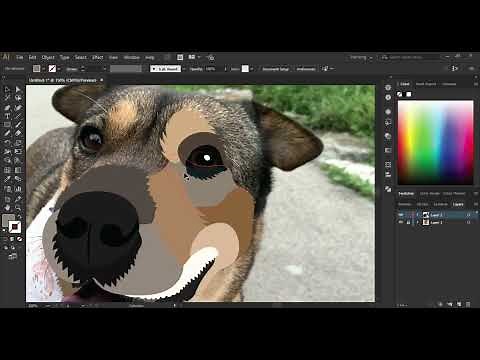
Task: Click the white swatch in Color panel
Action: [x=409, y=94]
